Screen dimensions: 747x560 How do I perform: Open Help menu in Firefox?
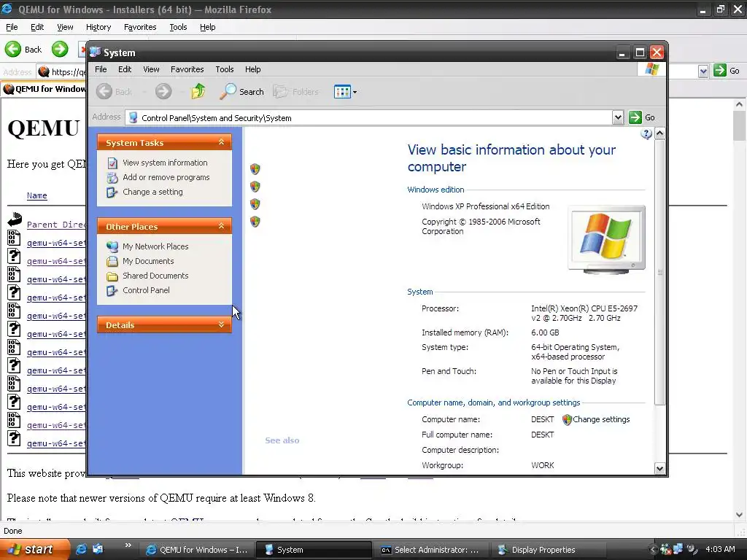tap(207, 27)
